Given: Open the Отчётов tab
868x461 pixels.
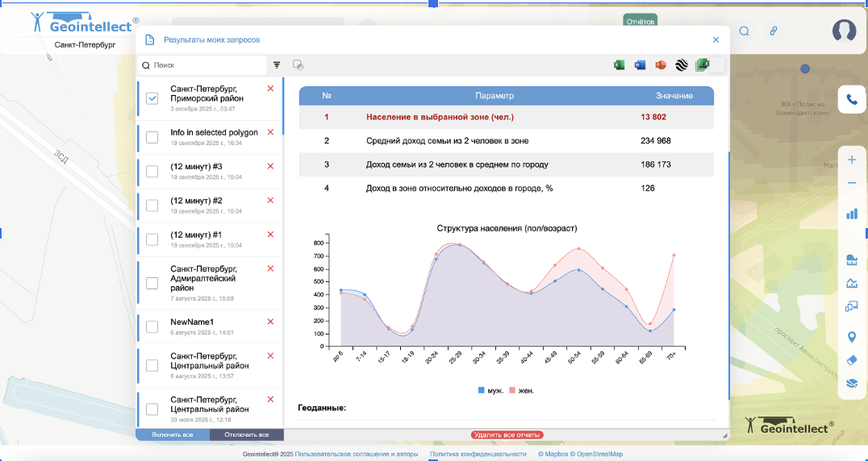Looking at the screenshot, I should coord(640,21).
